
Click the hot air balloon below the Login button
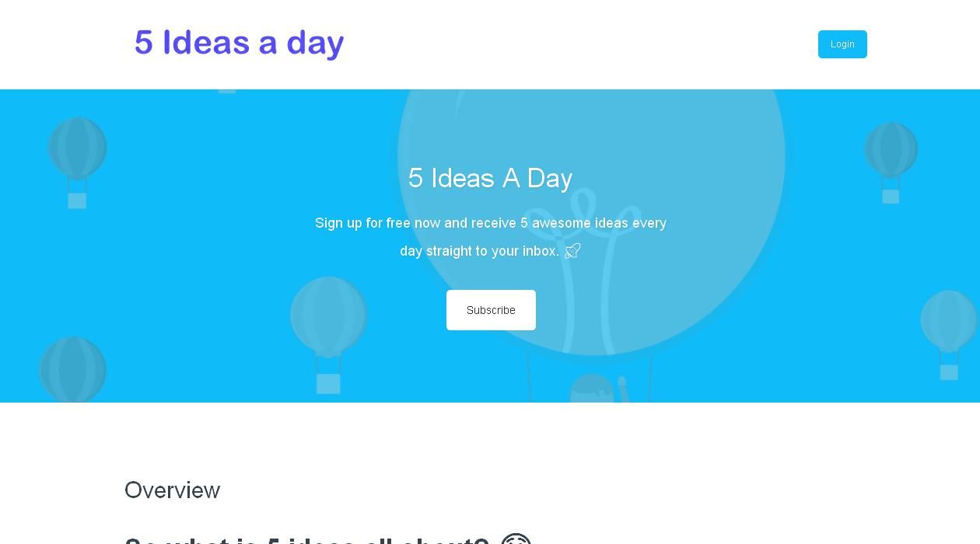[891, 149]
